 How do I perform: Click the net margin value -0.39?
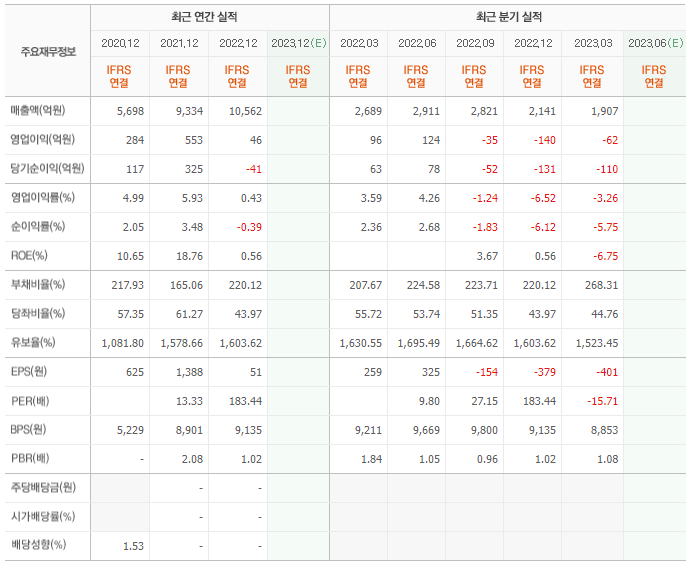click(249, 227)
